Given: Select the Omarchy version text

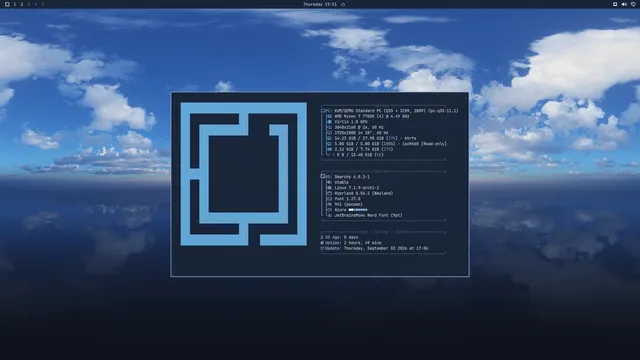Looking at the screenshot, I should (x=352, y=177).
